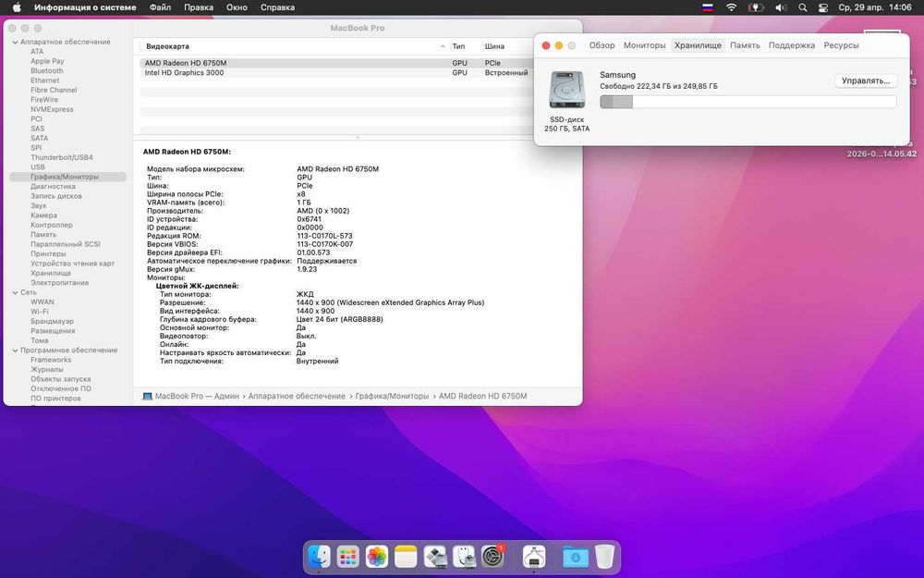Open Spotlight search magnifier

803,7
